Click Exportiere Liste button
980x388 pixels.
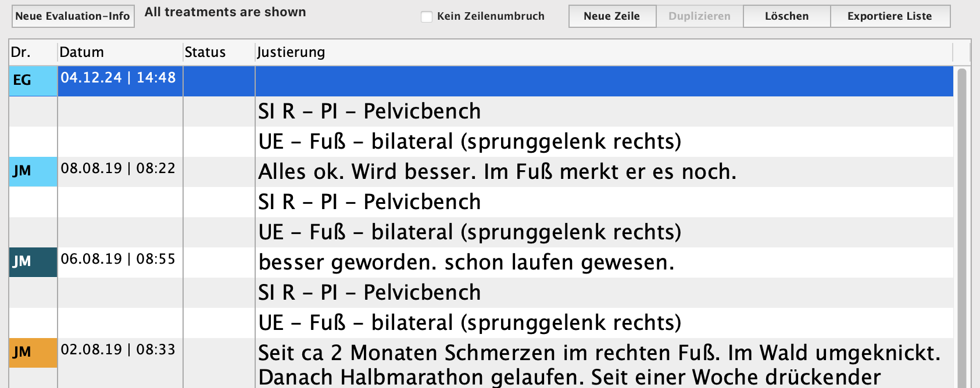coord(889,16)
